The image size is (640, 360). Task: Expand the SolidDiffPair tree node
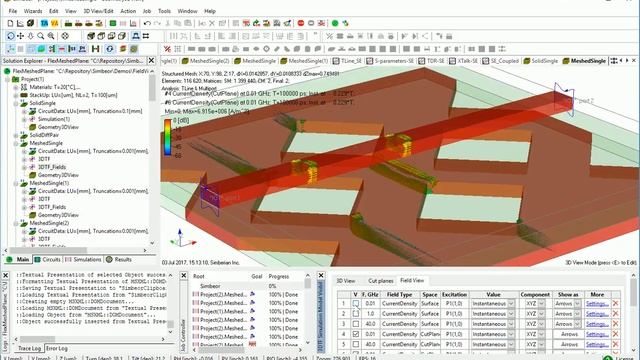(x=16, y=135)
